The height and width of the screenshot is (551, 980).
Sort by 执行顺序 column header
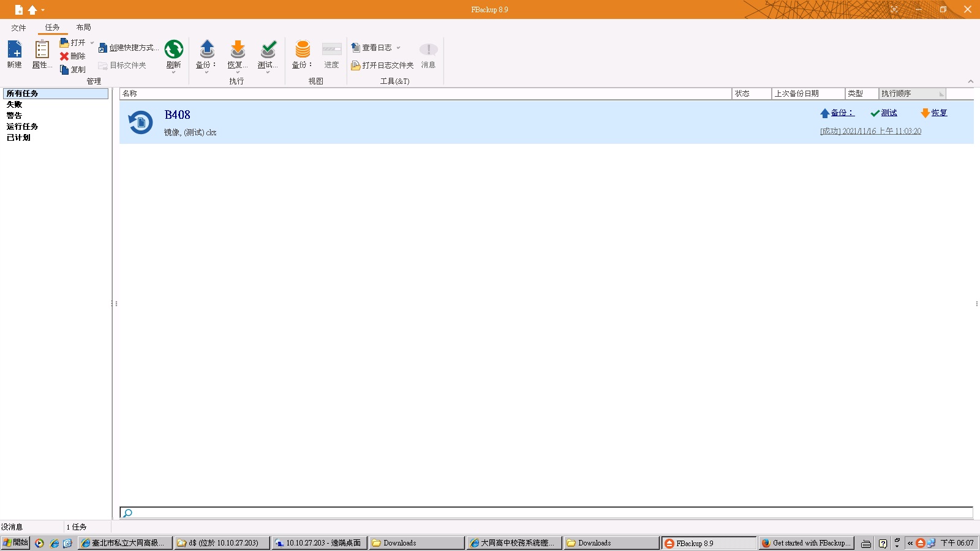click(x=913, y=94)
